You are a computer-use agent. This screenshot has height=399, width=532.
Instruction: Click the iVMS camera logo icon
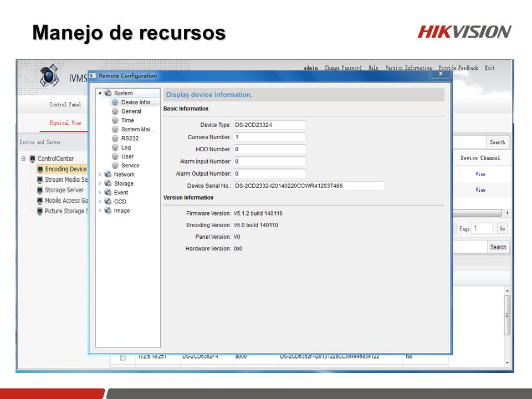[49, 76]
